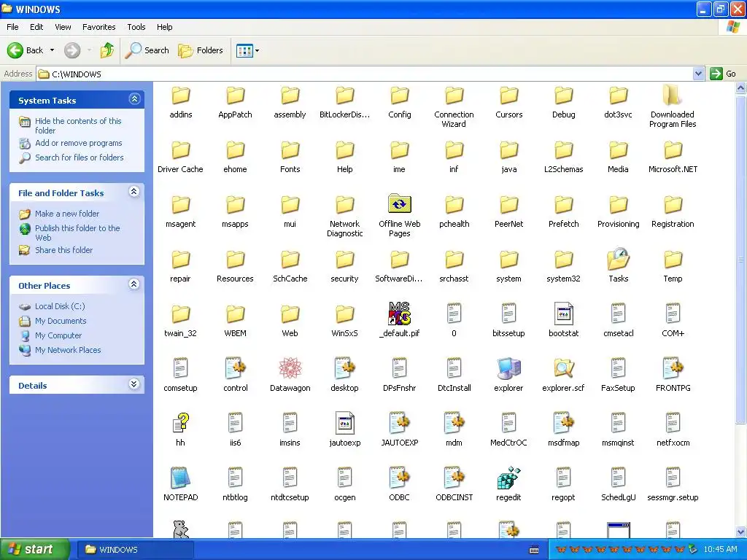
Task: Open the Start menu
Action: [x=35, y=549]
